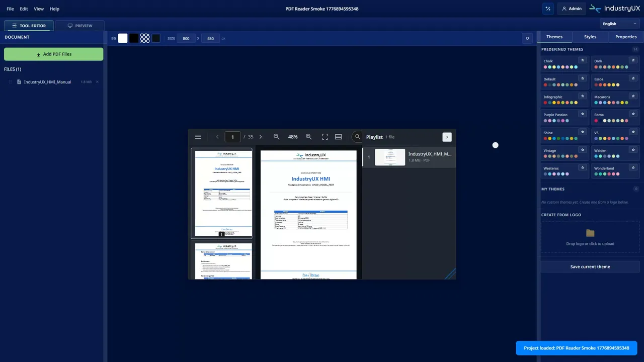Viewport: 644px width, 362px height.
Task: Open the View menu
Action: [39, 9]
